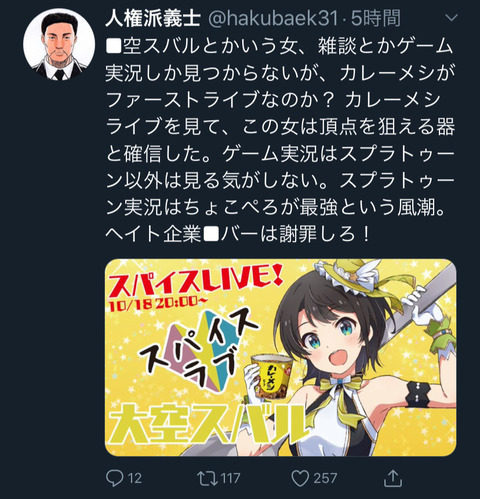The image size is (480, 499).
Task: Click the 5時間 timestamp
Action: click(x=376, y=18)
